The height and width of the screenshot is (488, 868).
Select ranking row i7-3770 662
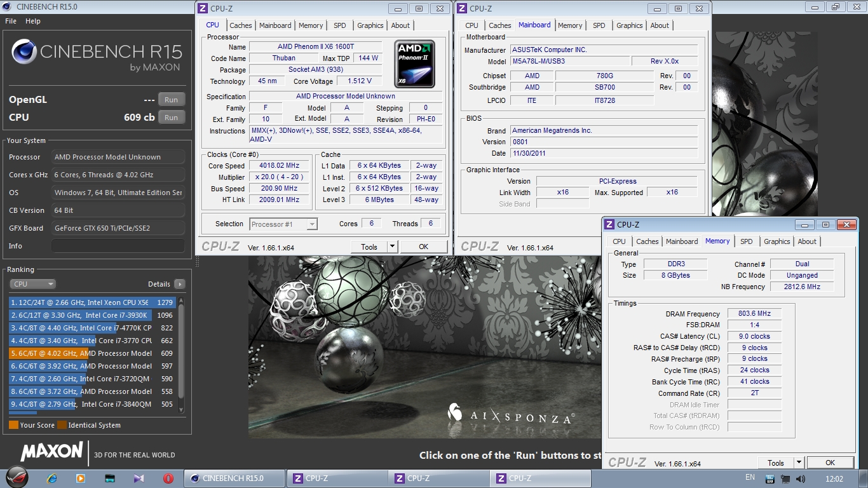coord(92,341)
